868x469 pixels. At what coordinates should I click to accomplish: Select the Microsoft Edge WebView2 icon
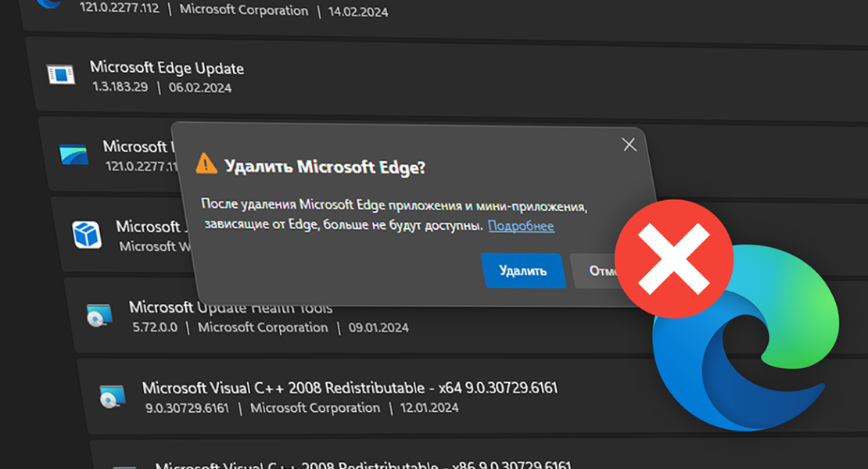[x=74, y=154]
